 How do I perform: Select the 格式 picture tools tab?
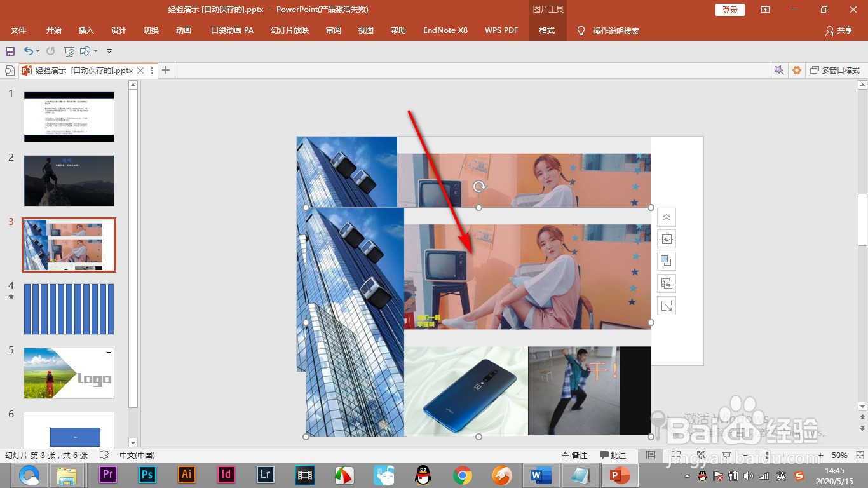click(547, 30)
